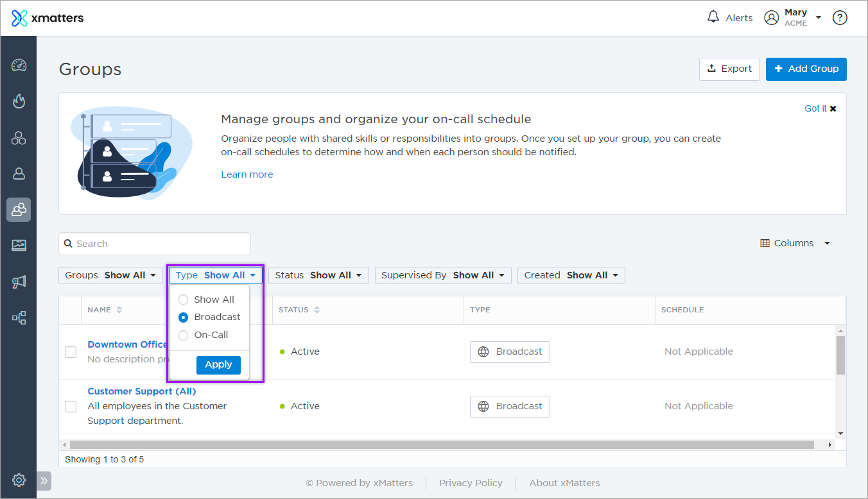
Task: Open the Messaging megaphone icon in sidebar
Action: pos(19,282)
